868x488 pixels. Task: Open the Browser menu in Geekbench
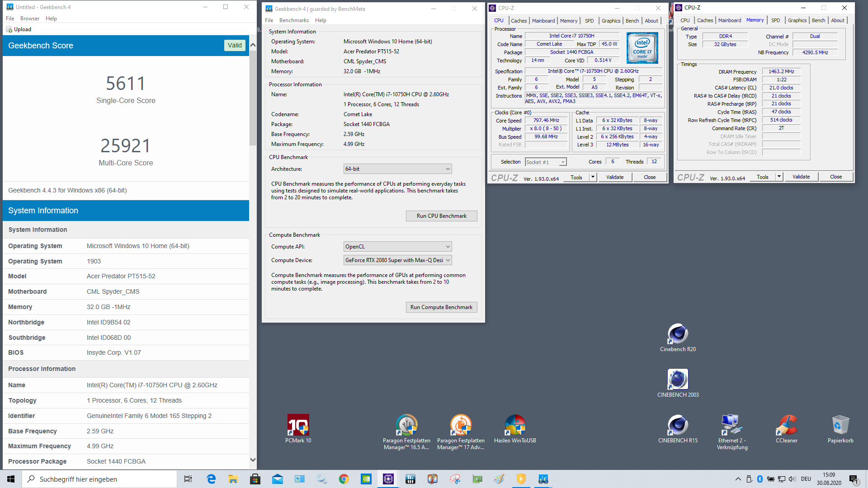[30, 19]
